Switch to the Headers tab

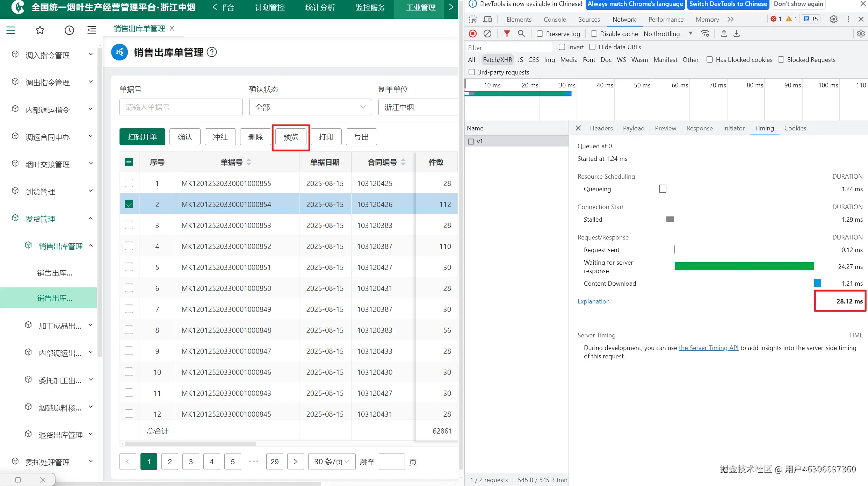click(x=601, y=128)
